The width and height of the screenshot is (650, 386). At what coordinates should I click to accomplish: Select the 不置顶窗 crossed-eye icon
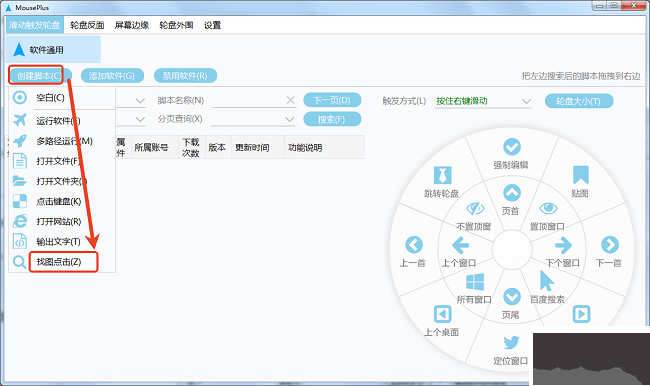coord(475,208)
